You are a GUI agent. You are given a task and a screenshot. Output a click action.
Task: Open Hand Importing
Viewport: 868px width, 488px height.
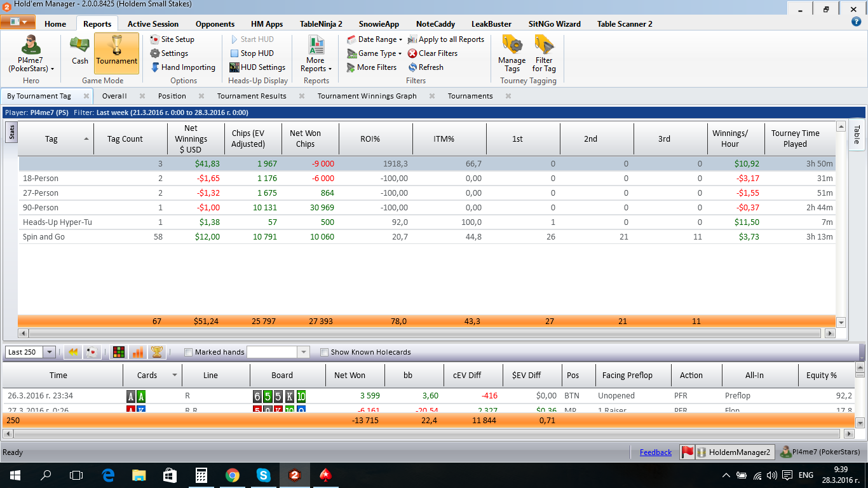click(183, 67)
